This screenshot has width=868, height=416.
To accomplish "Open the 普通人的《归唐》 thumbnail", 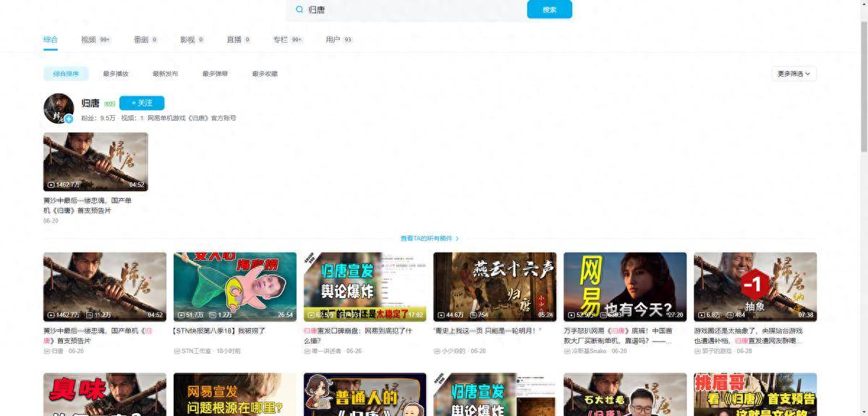I will 365,394.
